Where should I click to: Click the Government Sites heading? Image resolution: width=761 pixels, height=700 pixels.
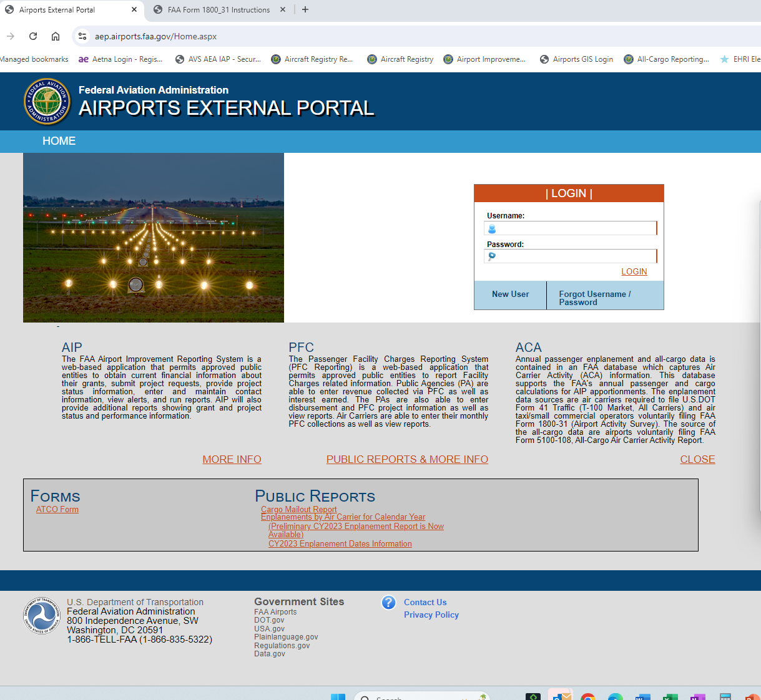[299, 601]
